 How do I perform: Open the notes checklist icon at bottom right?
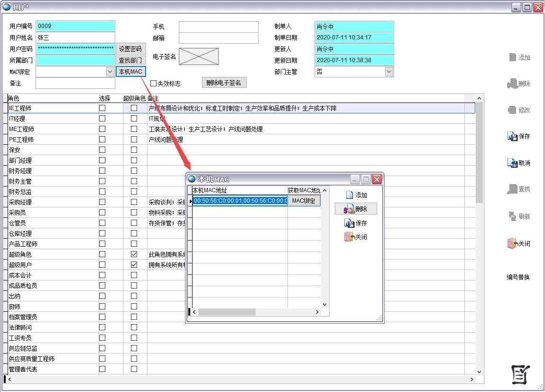[x=520, y=374]
